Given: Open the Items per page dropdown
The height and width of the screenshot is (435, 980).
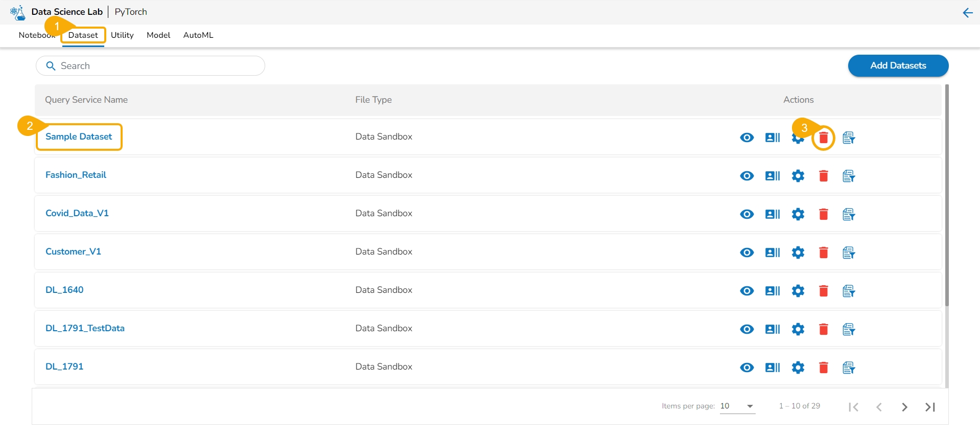Looking at the screenshot, I should 737,406.
